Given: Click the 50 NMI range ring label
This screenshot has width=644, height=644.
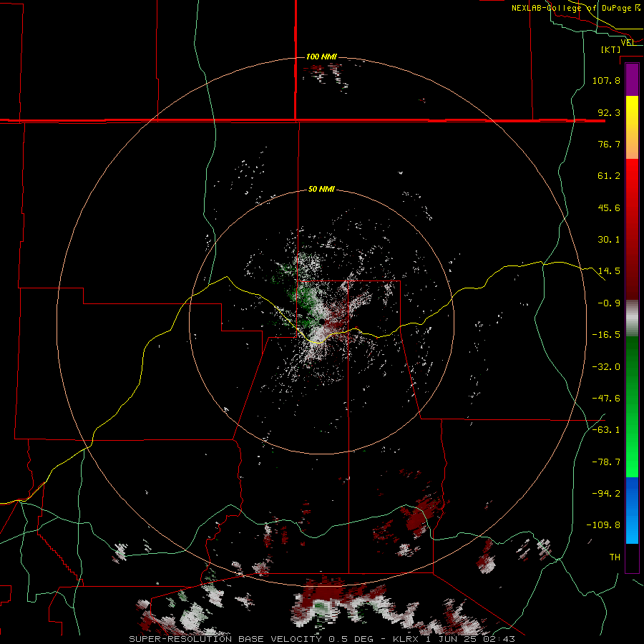Looking at the screenshot, I should (321, 190).
